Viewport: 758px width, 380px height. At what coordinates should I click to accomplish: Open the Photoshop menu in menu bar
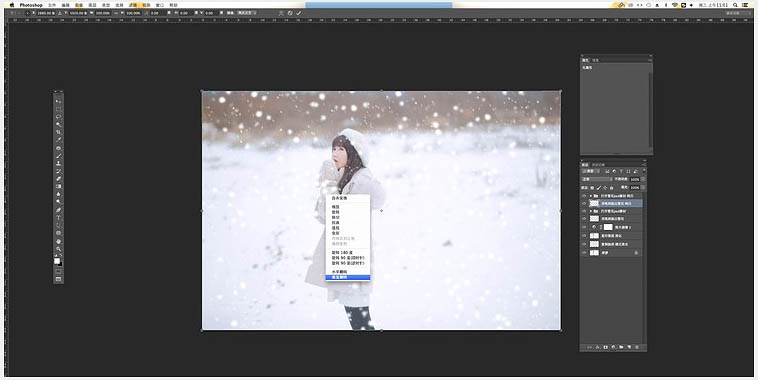tap(31, 5)
